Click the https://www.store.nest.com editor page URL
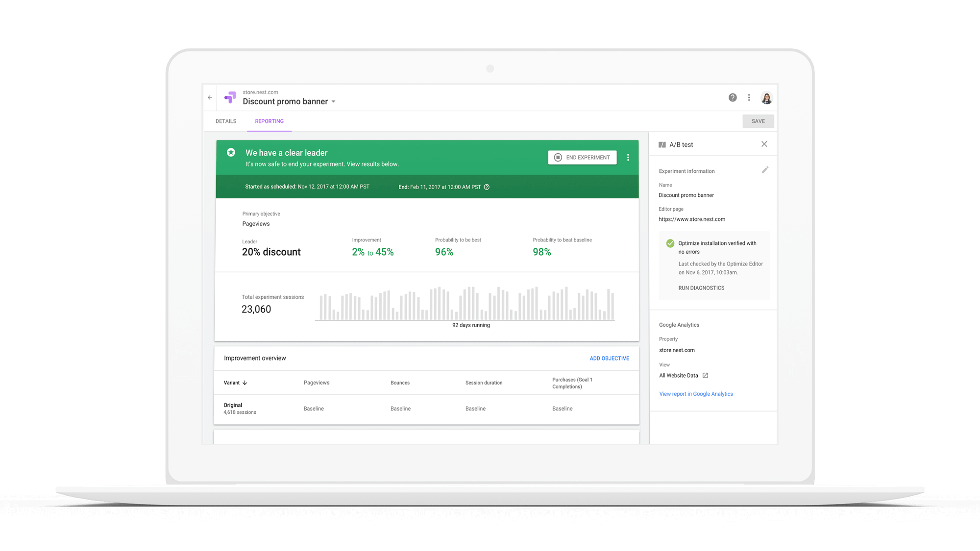Viewport: 980px width, 551px height. coord(692,219)
